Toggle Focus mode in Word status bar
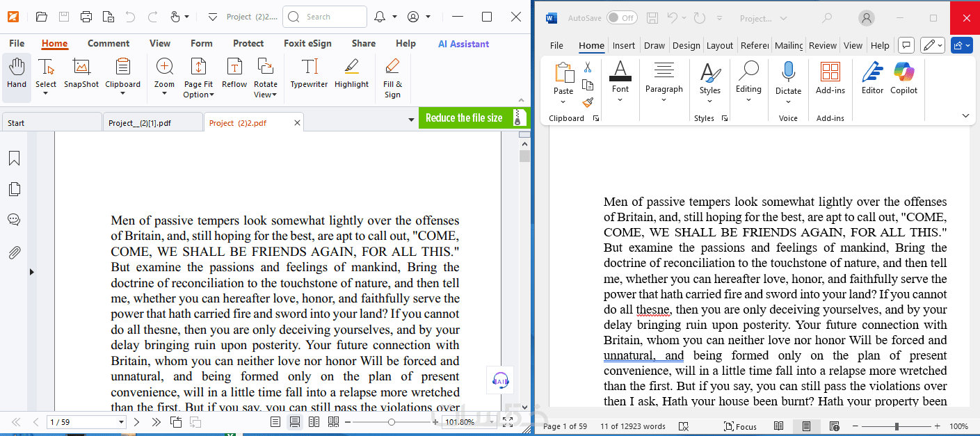The width and height of the screenshot is (980, 436). point(740,426)
